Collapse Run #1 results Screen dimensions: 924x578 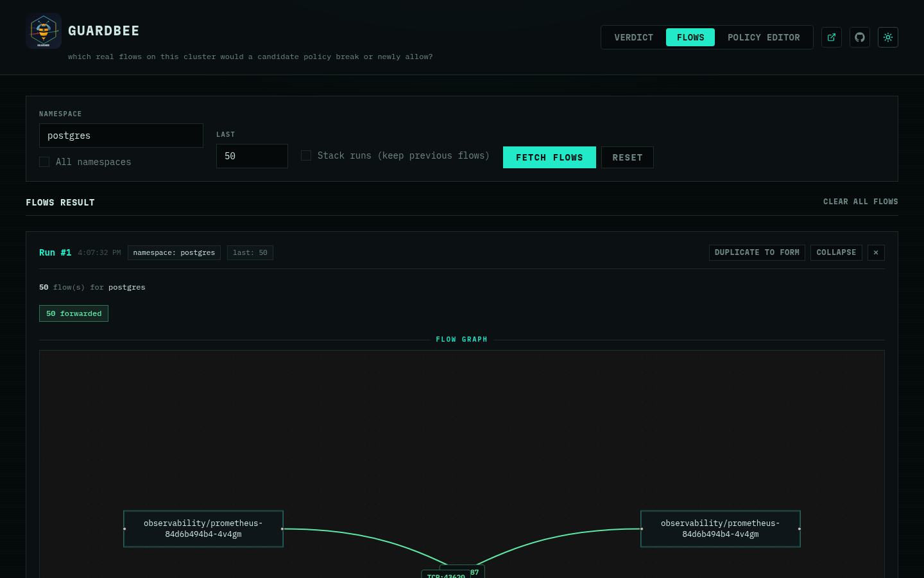(x=836, y=252)
